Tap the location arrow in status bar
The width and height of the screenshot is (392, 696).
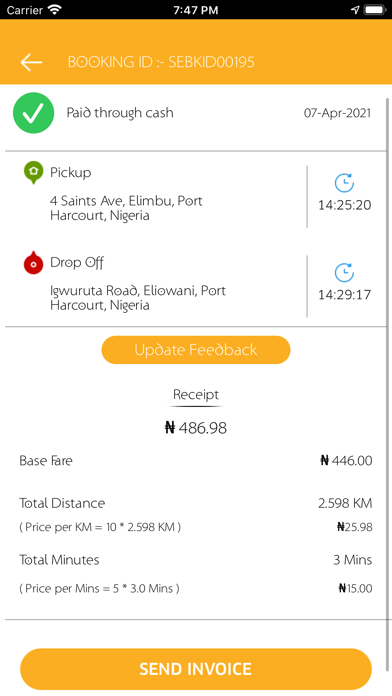pos(355,10)
